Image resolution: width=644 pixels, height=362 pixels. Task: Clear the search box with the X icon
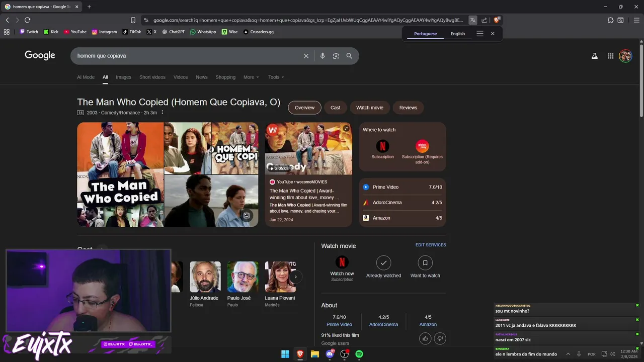[x=306, y=56]
